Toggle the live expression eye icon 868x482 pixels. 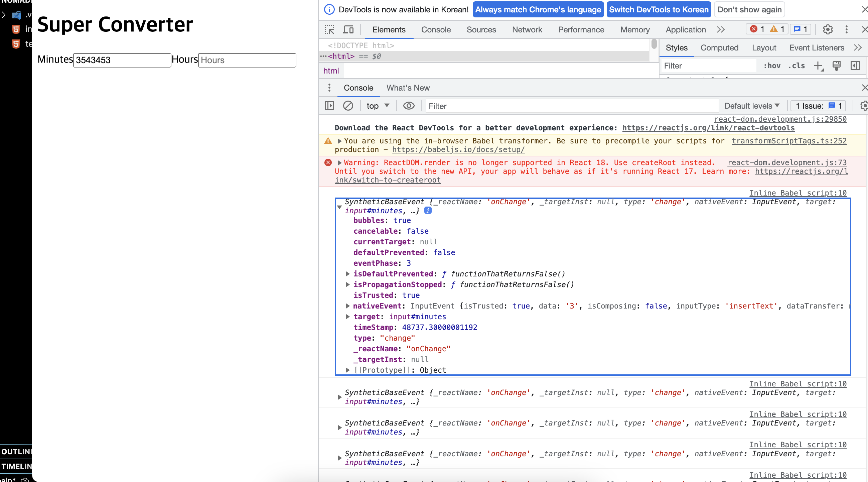[x=409, y=106]
